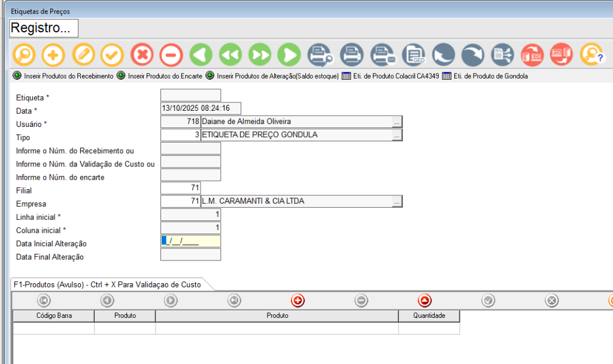
Task: Delete the record with the red minus icon
Action: pos(171,55)
